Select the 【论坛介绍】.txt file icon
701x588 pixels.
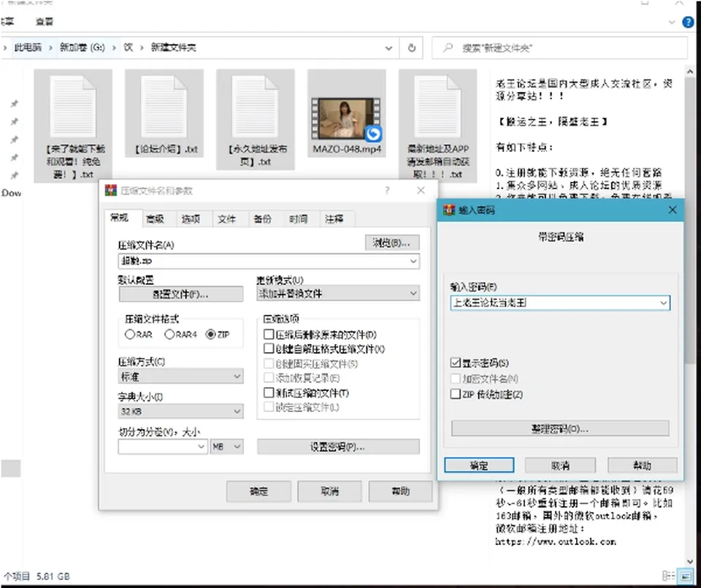click(x=164, y=107)
